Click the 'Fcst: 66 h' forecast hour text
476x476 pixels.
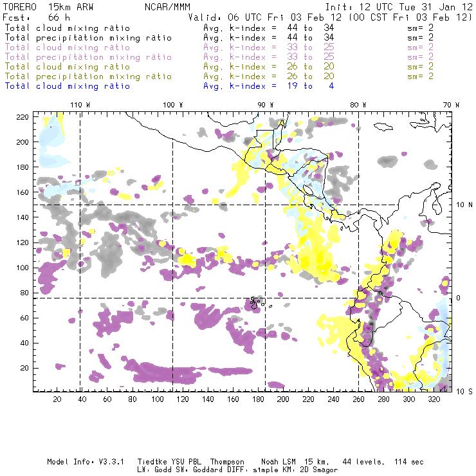tap(36, 17)
